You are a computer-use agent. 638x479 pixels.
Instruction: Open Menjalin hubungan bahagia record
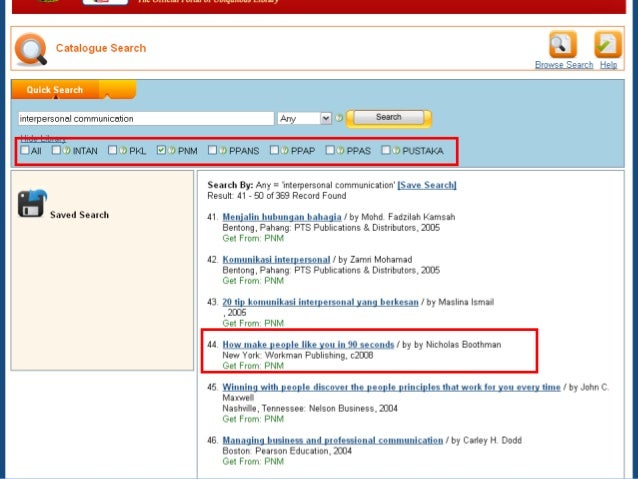(282, 217)
